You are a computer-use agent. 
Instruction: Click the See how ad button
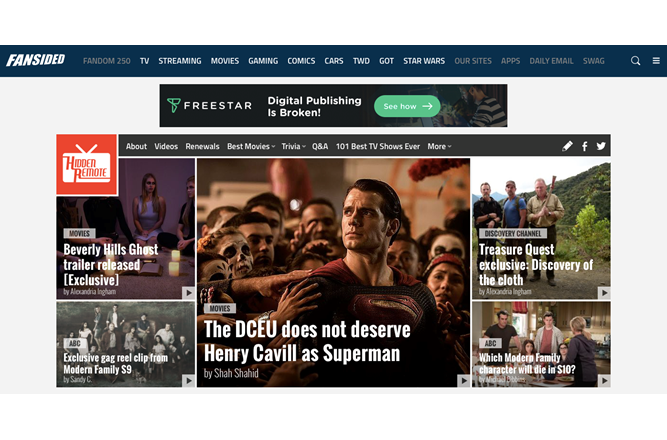point(407,106)
